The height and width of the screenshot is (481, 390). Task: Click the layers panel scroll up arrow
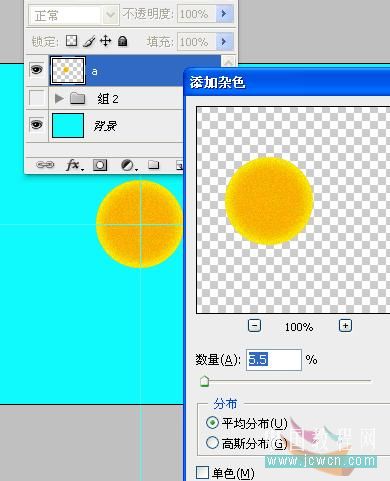click(229, 62)
